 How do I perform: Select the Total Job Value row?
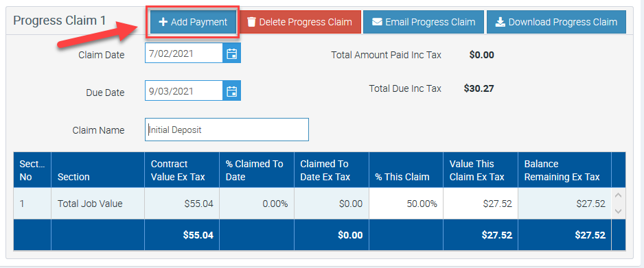tap(312, 204)
